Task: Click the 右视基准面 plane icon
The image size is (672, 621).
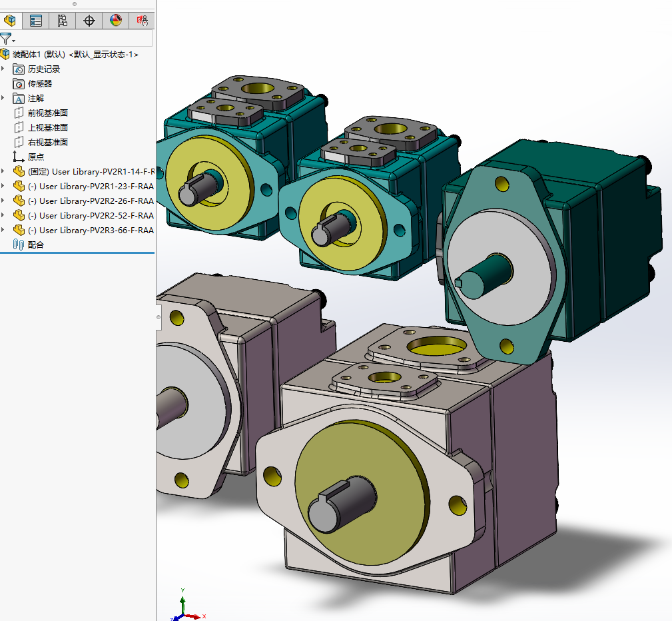Action: [19, 142]
